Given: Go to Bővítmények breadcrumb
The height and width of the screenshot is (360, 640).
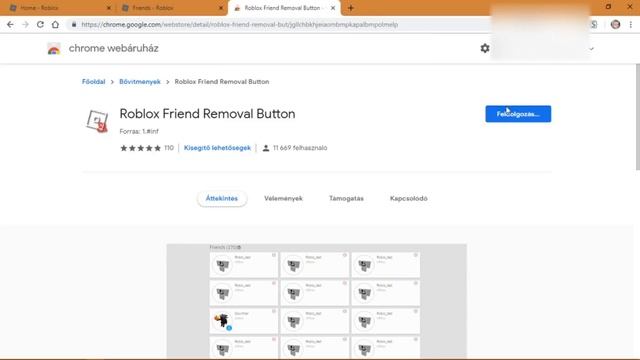Looking at the screenshot, I should [140, 82].
